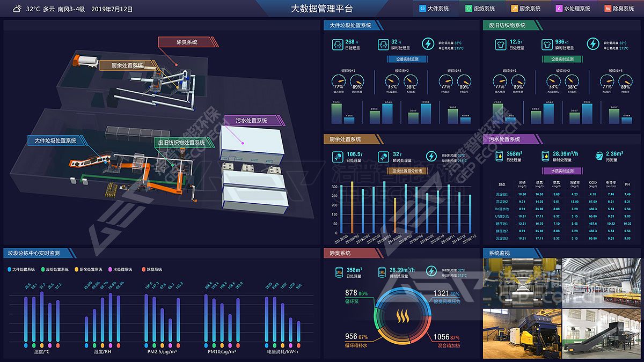Click lightning power icon in 厨余处置系统 panel

[x=431, y=156]
